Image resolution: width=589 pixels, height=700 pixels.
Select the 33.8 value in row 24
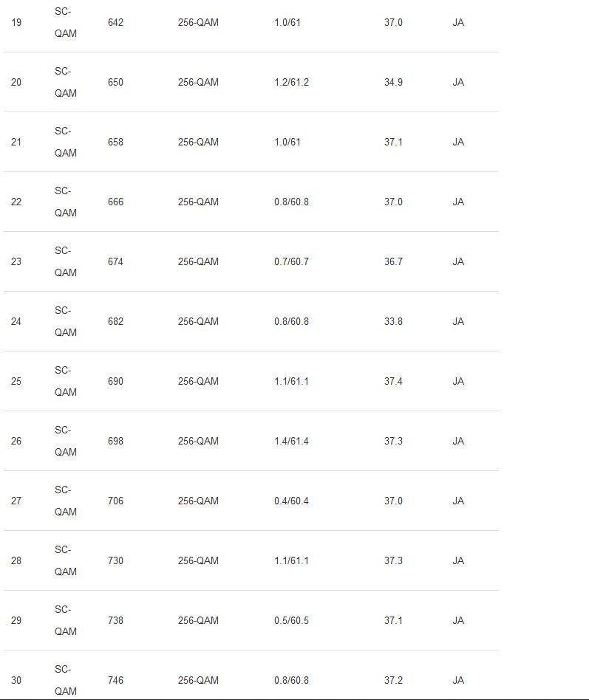(393, 321)
